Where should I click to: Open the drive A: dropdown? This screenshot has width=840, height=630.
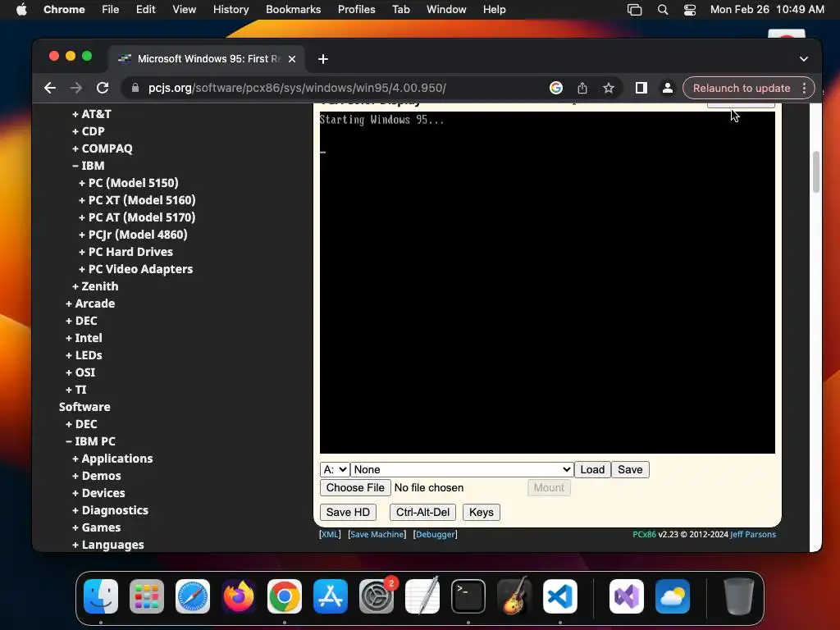coord(335,470)
